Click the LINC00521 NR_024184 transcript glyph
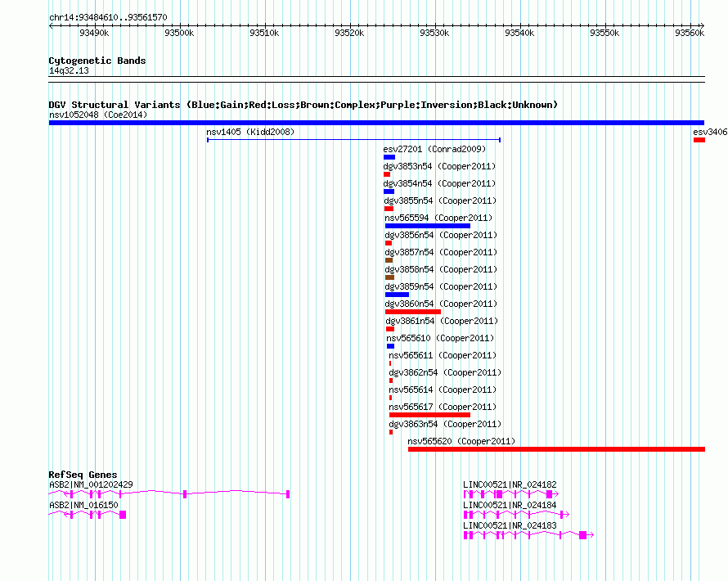 (516, 515)
